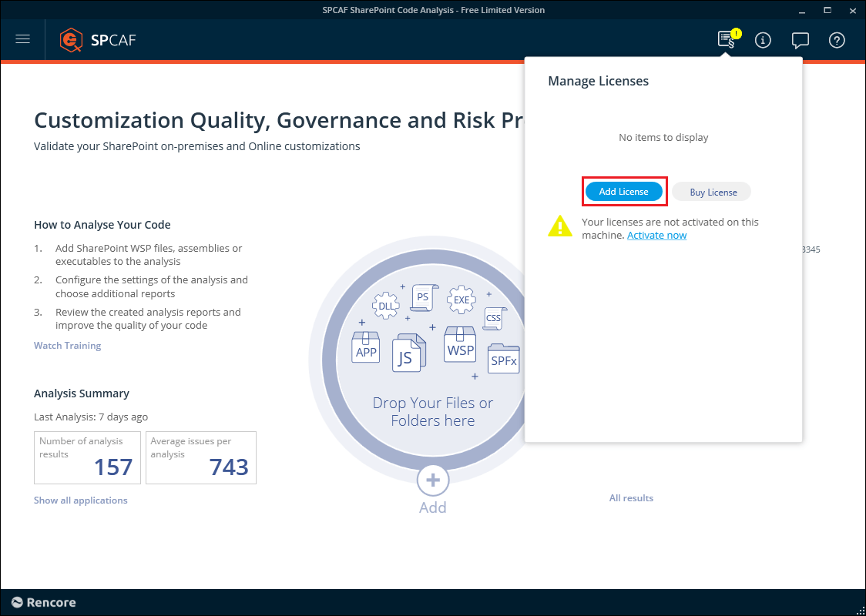Click the Number of analysis results tile
The image size is (866, 616).
point(87,457)
